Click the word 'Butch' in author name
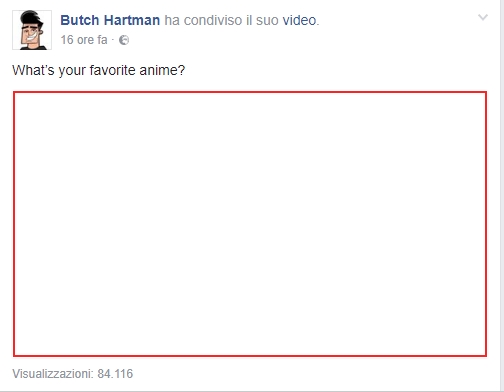This screenshot has width=504, height=392. pos(80,20)
